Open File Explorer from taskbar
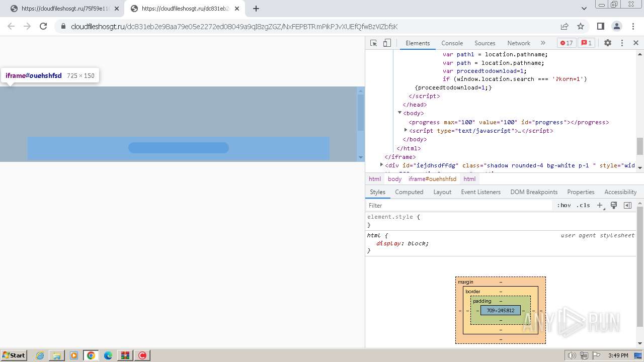The height and width of the screenshot is (362, 644). (x=57, y=355)
